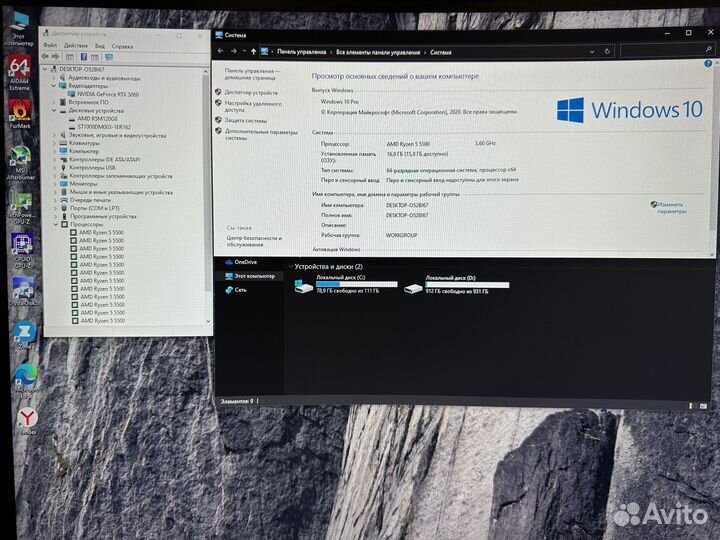Go forward in the Система window
720x540 pixels.
234,51
